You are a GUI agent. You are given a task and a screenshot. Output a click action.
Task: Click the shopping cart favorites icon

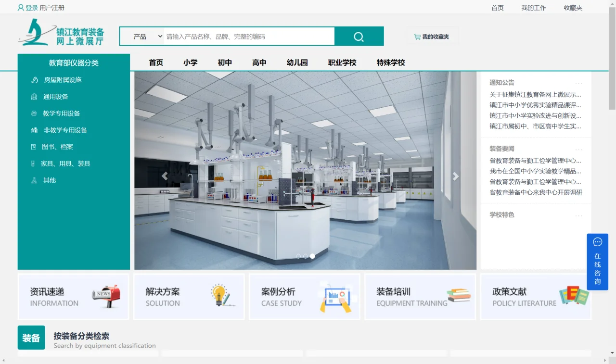(417, 37)
